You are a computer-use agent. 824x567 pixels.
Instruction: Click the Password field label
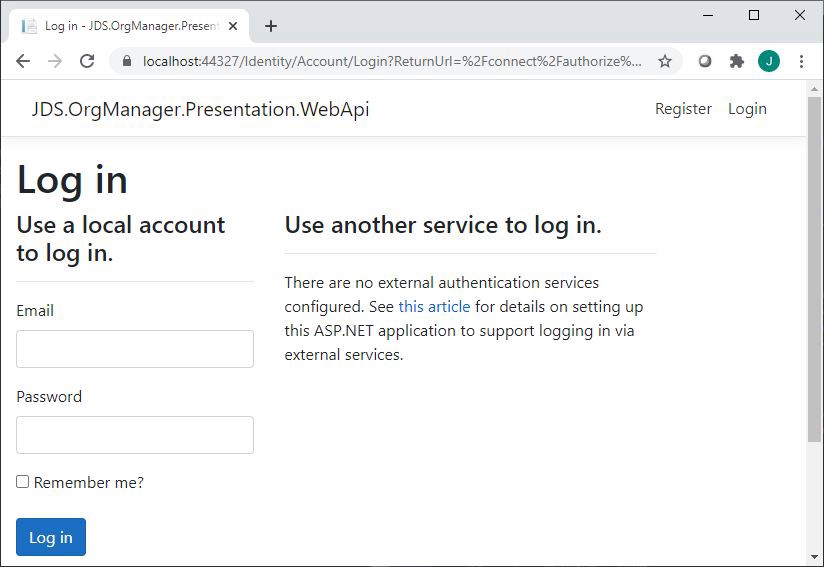[49, 397]
